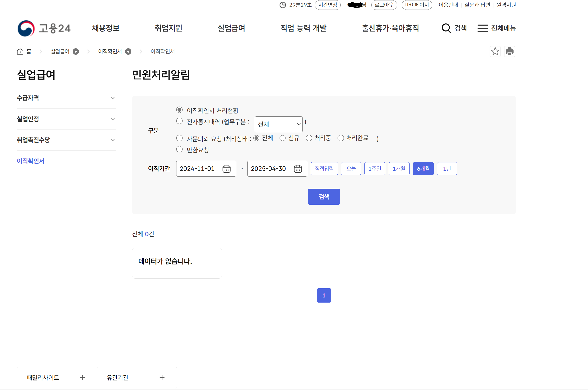Screen dimensions: 588x390
Task: Expand the 패밀리사이트 footer list
Action: (82, 378)
